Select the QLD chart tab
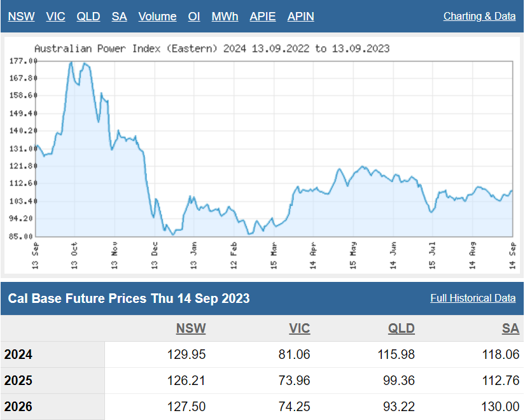This screenshot has height=420, width=525. tap(88, 17)
